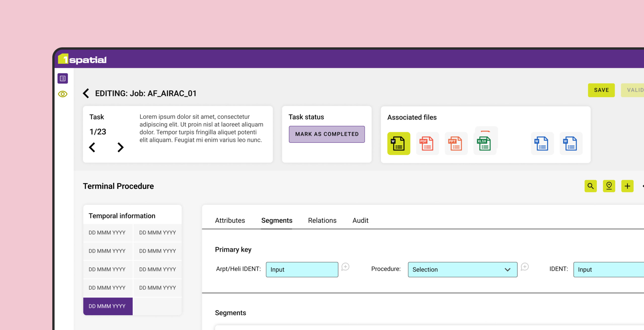Open the XLSX associated file

pyautogui.click(x=485, y=143)
